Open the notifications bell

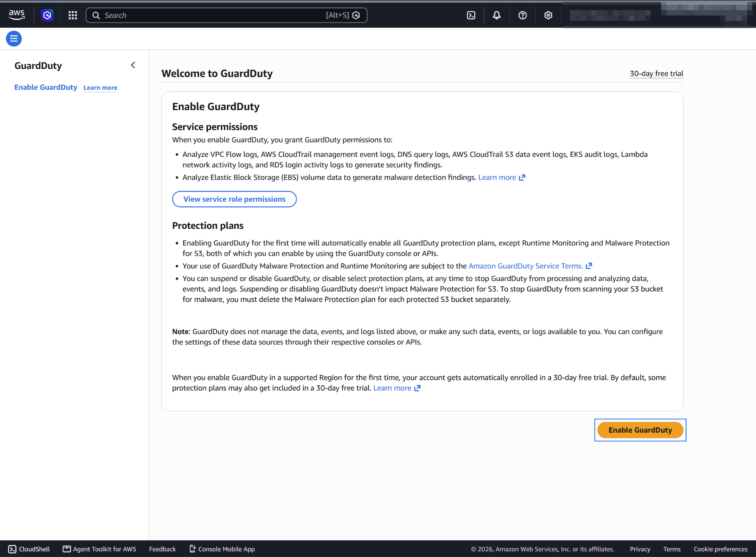point(497,15)
